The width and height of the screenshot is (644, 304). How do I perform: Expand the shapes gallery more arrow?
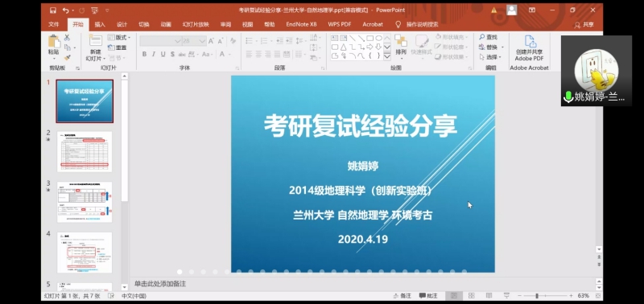pos(387,56)
